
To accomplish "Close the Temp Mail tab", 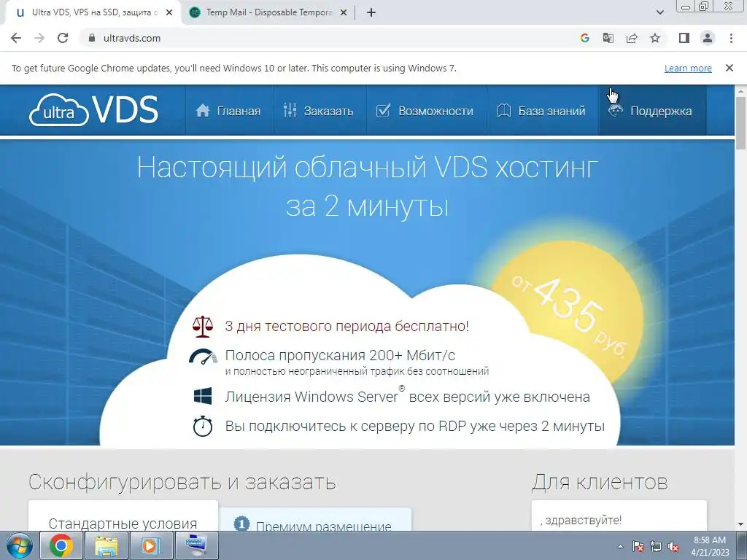I will pos(344,12).
